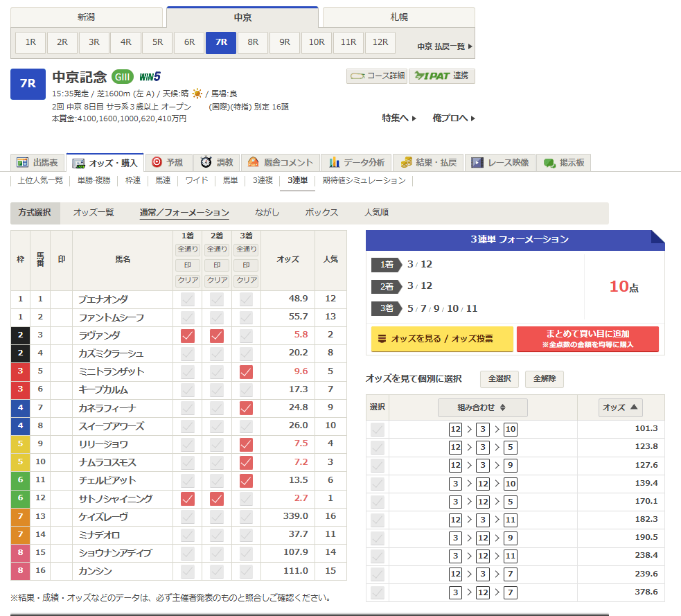This screenshot has width=681, height=616.
Task: Open 期待値シミュレーション sub-tab
Action: (x=364, y=180)
